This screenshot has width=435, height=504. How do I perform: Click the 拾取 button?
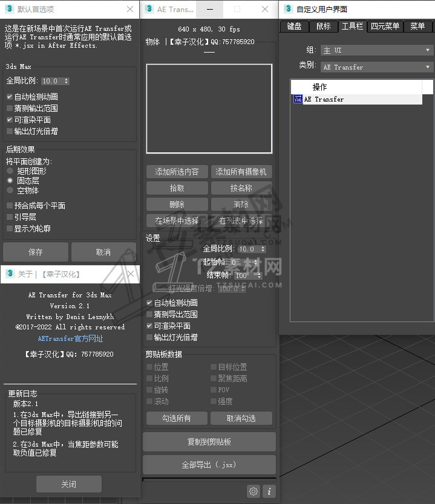coord(177,188)
